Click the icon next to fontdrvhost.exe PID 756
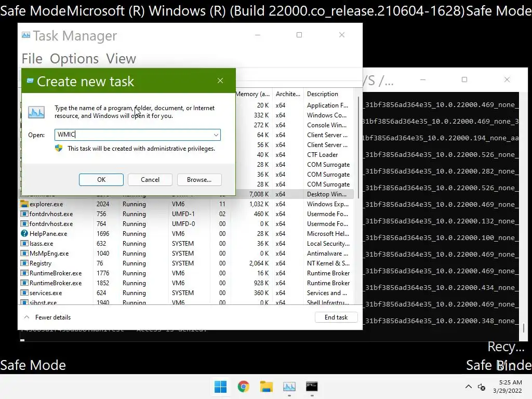532x399 pixels. pos(24,214)
